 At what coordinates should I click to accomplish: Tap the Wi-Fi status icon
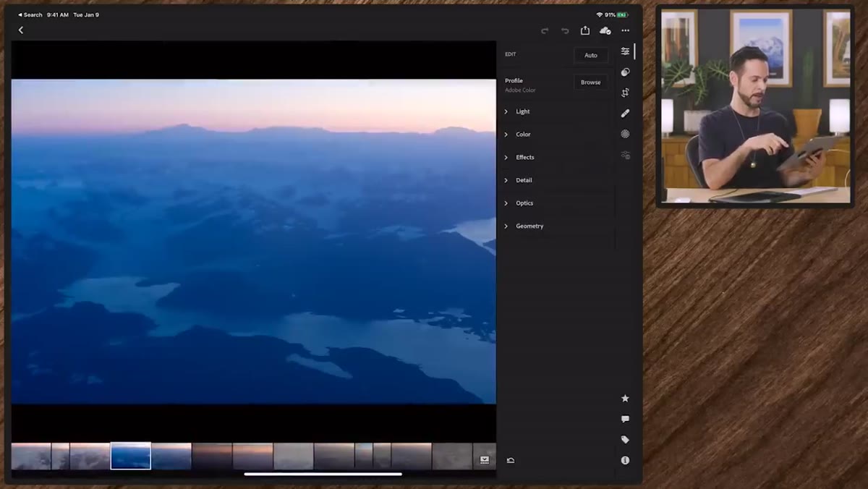(x=600, y=14)
